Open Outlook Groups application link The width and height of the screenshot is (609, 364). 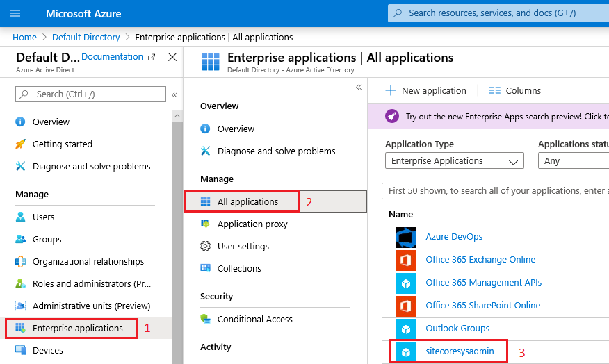point(457,329)
